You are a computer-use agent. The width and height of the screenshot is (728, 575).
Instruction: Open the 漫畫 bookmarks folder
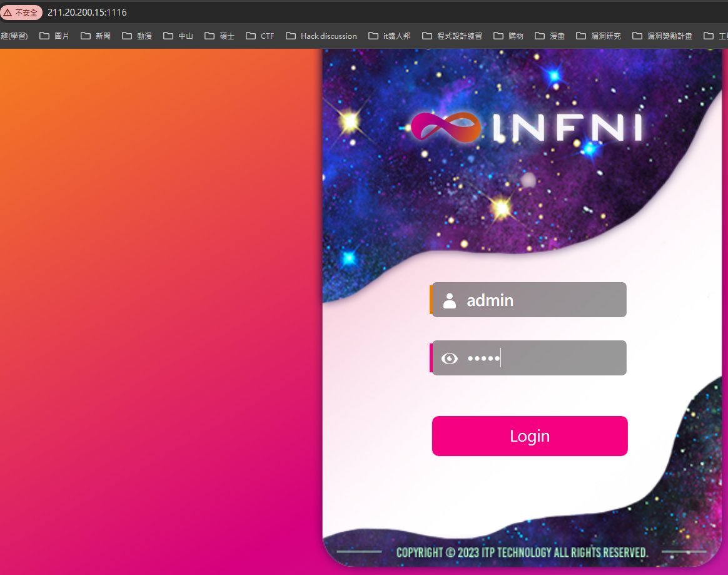(550, 36)
